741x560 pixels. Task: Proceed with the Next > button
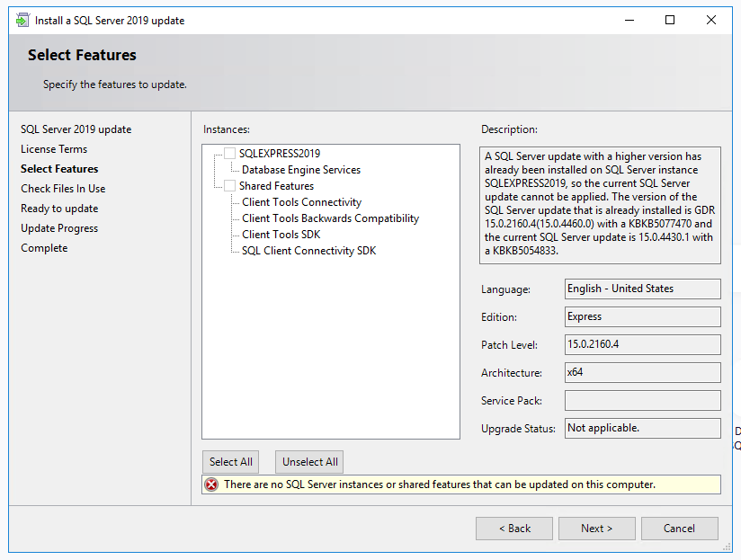coord(597,529)
